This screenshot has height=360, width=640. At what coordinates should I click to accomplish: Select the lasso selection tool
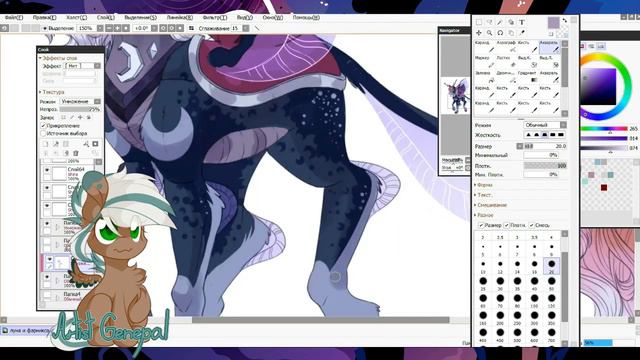pyautogui.click(x=489, y=22)
